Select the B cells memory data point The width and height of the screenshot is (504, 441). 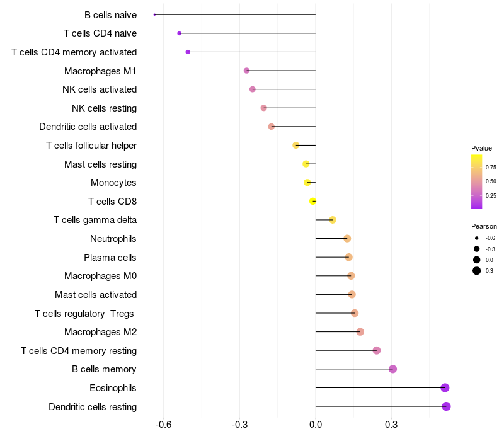point(392,369)
